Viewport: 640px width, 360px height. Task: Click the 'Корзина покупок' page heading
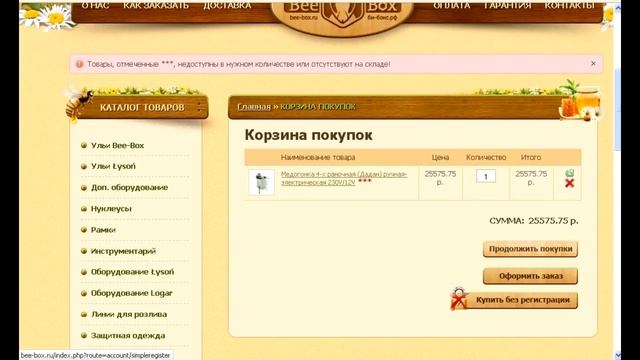[x=308, y=135]
